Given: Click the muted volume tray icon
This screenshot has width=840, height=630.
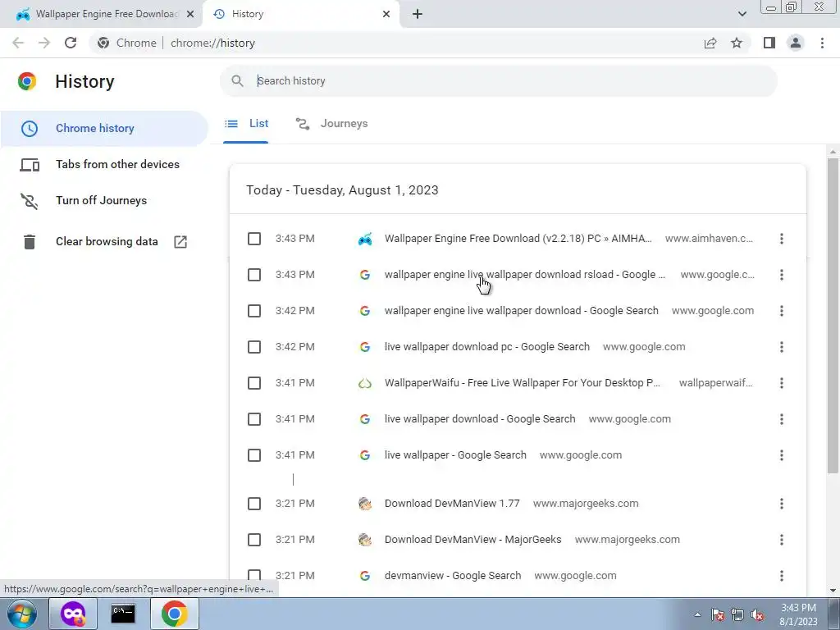Looking at the screenshot, I should 757,614.
